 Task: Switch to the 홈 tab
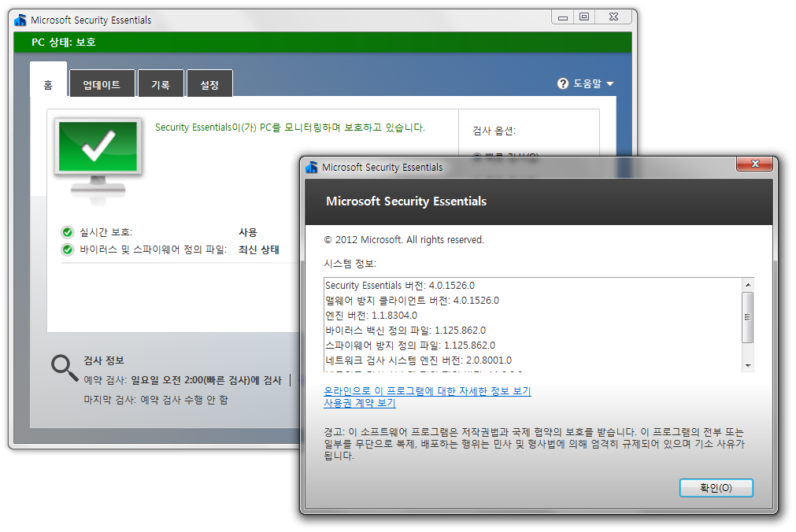(48, 79)
